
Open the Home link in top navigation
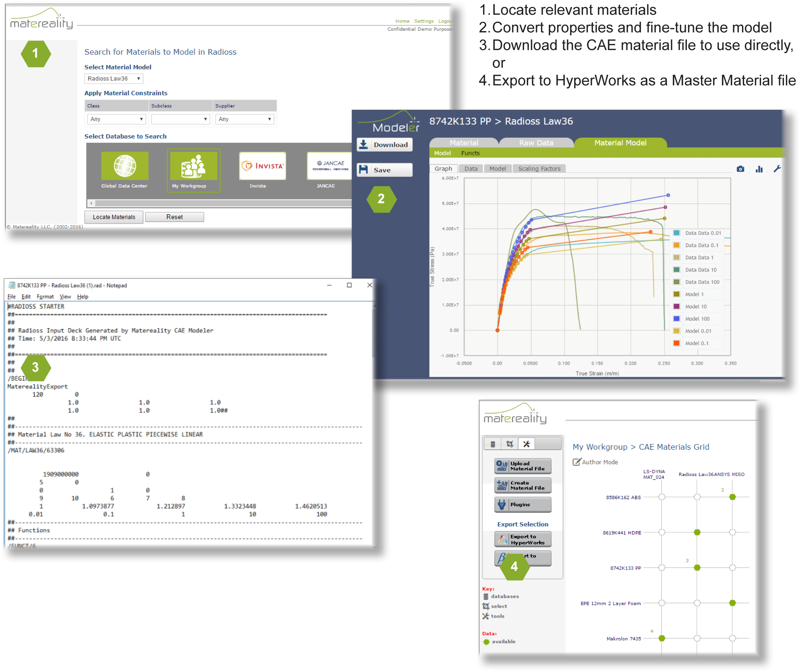click(x=402, y=21)
